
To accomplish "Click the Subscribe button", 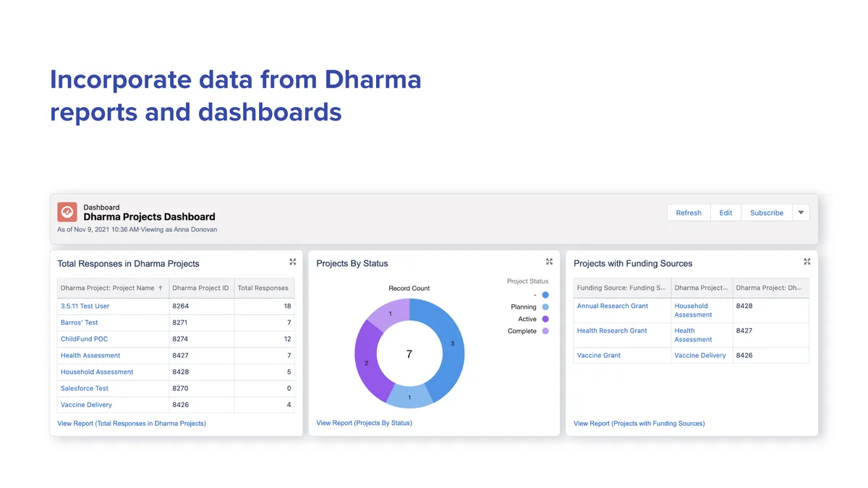I will coord(767,213).
